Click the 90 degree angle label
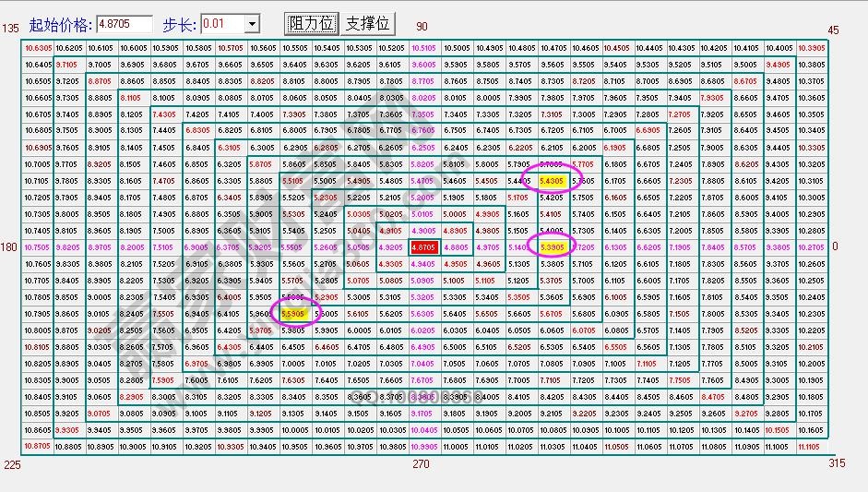This screenshot has height=492, width=868. (422, 29)
